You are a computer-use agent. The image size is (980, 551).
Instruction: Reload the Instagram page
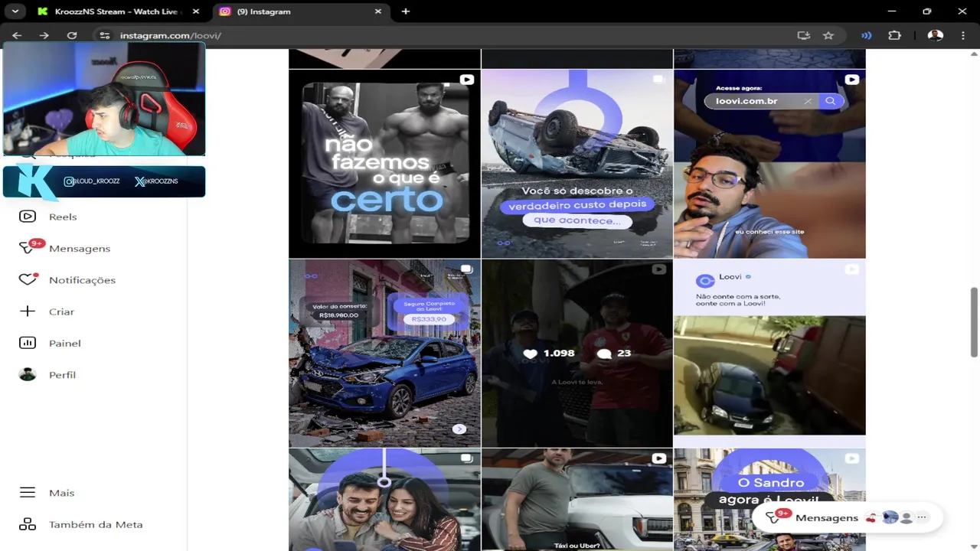[x=72, y=35]
